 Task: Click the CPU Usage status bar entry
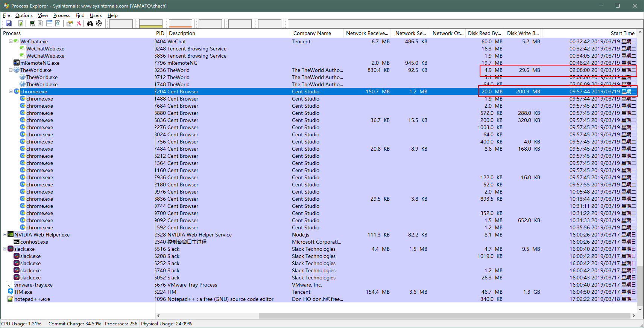(22, 323)
